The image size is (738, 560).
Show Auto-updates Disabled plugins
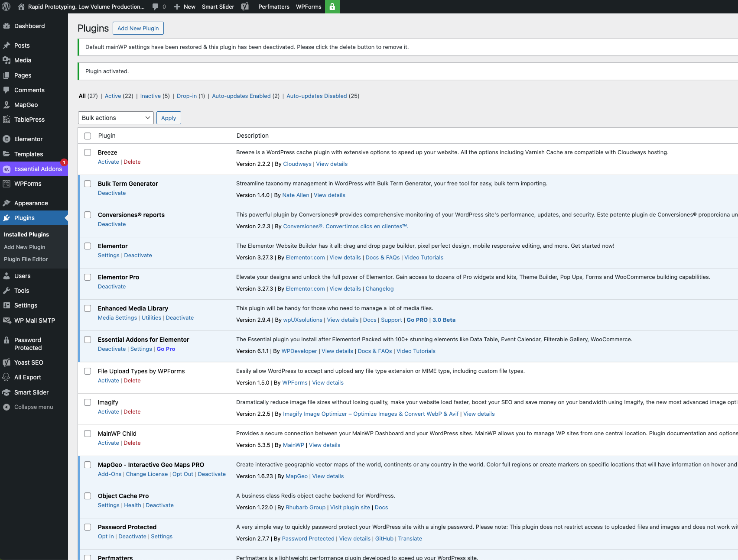pyautogui.click(x=317, y=96)
